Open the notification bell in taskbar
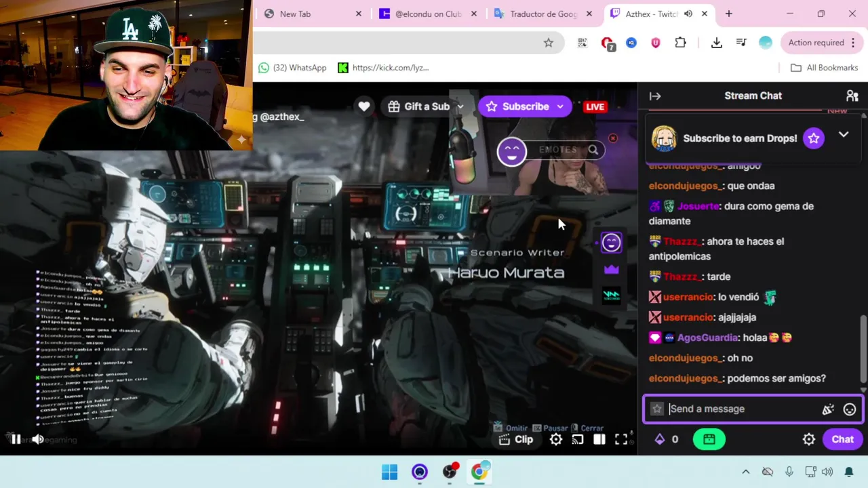The width and height of the screenshot is (868, 488). pyautogui.click(x=849, y=472)
